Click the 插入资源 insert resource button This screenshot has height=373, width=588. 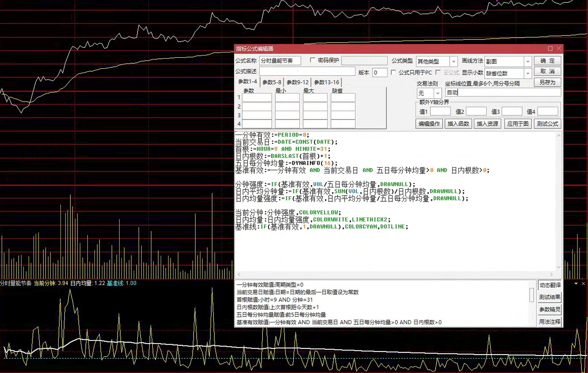click(487, 124)
